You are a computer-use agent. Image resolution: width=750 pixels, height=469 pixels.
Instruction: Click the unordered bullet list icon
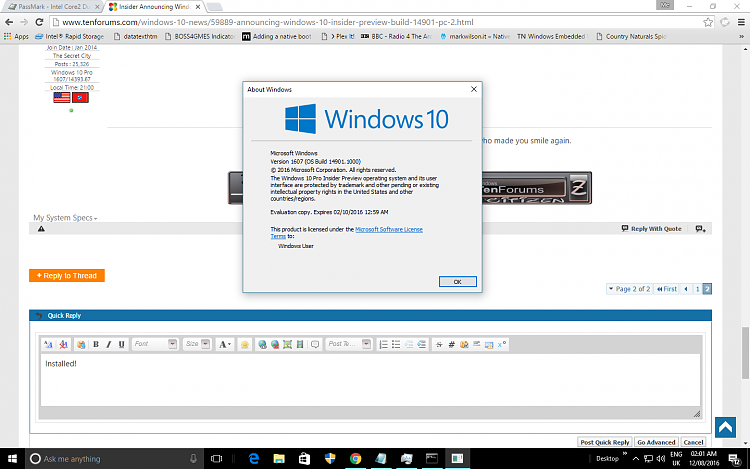tap(396, 344)
